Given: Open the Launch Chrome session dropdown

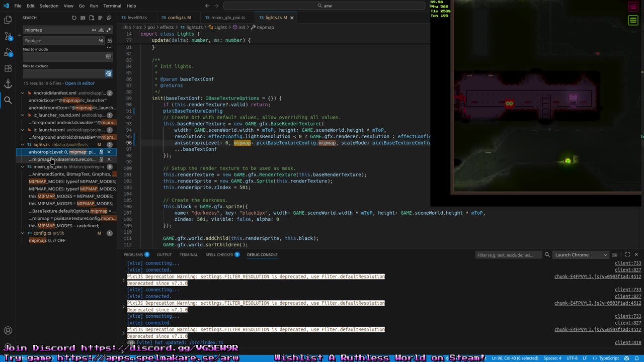Looking at the screenshot, I should click(x=581, y=255).
